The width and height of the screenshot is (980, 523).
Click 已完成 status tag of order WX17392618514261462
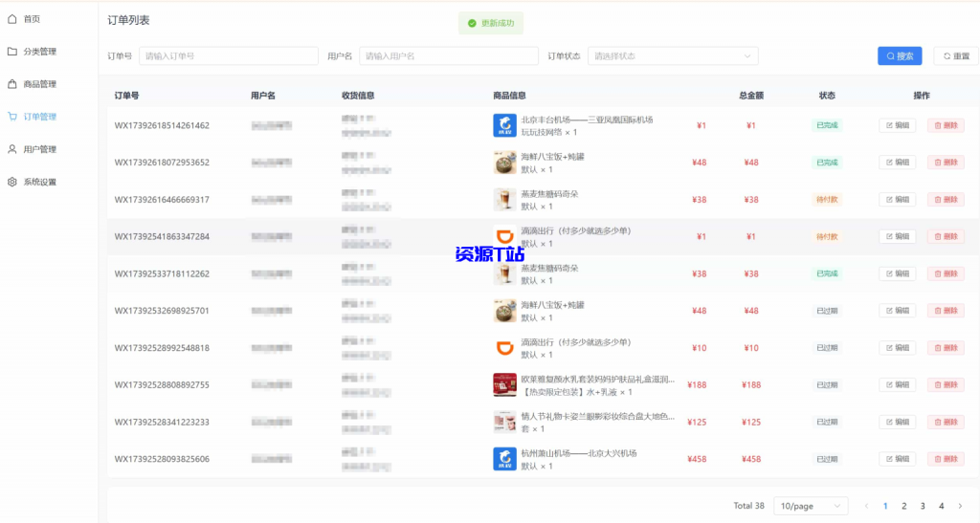pyautogui.click(x=826, y=125)
